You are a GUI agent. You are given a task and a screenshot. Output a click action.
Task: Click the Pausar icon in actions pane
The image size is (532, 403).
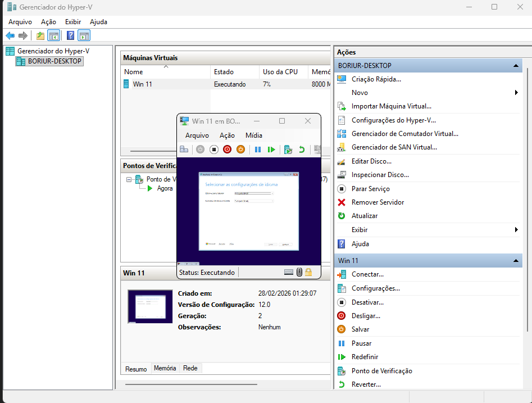coord(342,343)
